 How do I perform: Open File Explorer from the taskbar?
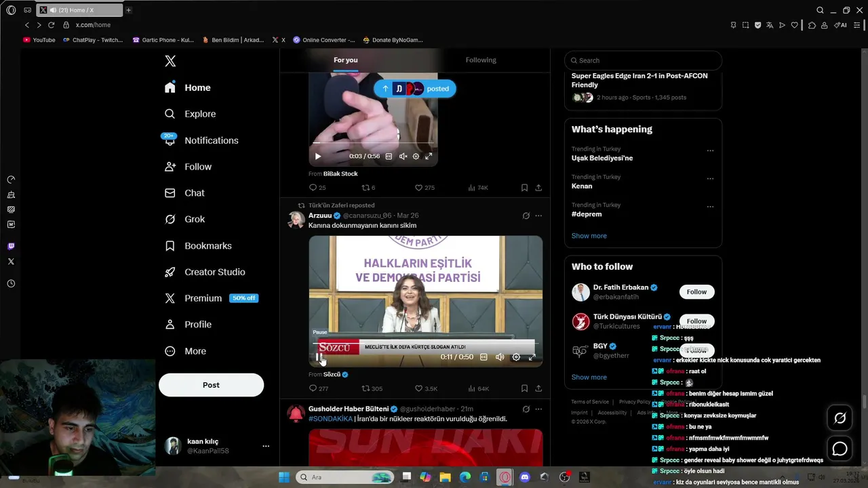pyautogui.click(x=446, y=477)
